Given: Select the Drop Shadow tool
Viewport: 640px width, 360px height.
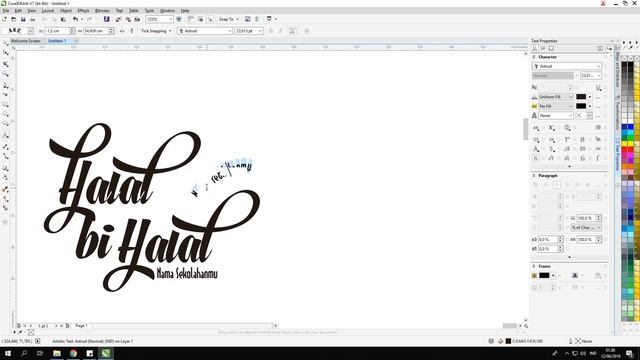Looking at the screenshot, I should [x=5, y=168].
